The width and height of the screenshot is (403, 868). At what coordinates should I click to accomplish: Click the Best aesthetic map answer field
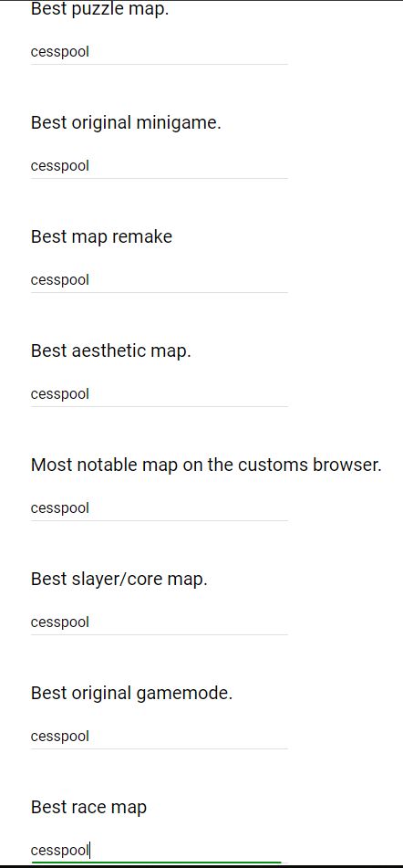160,394
